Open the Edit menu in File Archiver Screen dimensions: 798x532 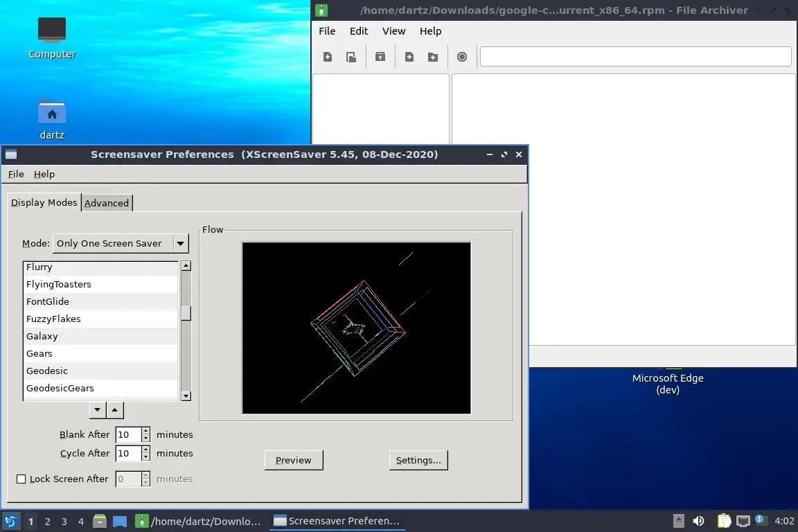pos(359,31)
